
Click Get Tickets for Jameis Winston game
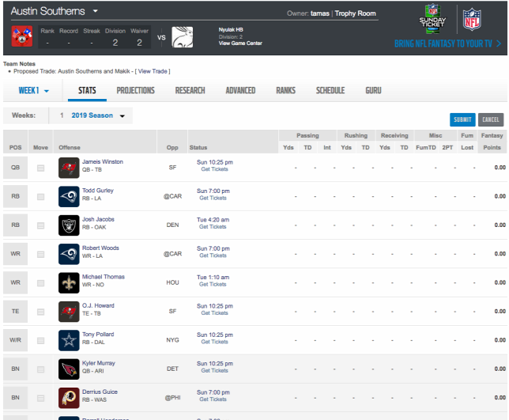point(214,169)
